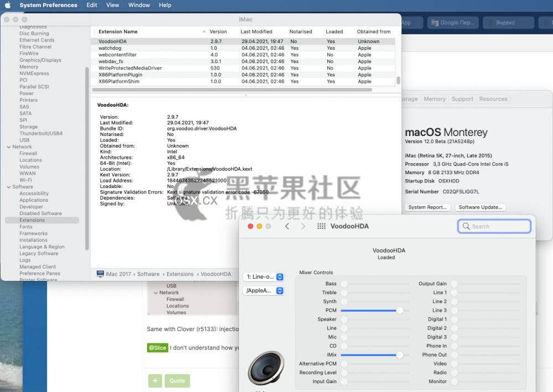This screenshot has height=392, width=553.
Task: Open the Help menu
Action: 165,5
